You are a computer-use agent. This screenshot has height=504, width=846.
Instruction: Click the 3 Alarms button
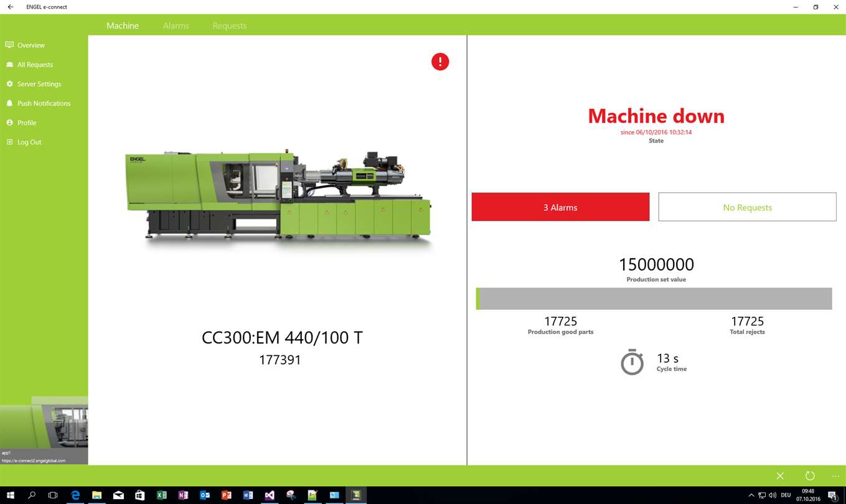[560, 207]
